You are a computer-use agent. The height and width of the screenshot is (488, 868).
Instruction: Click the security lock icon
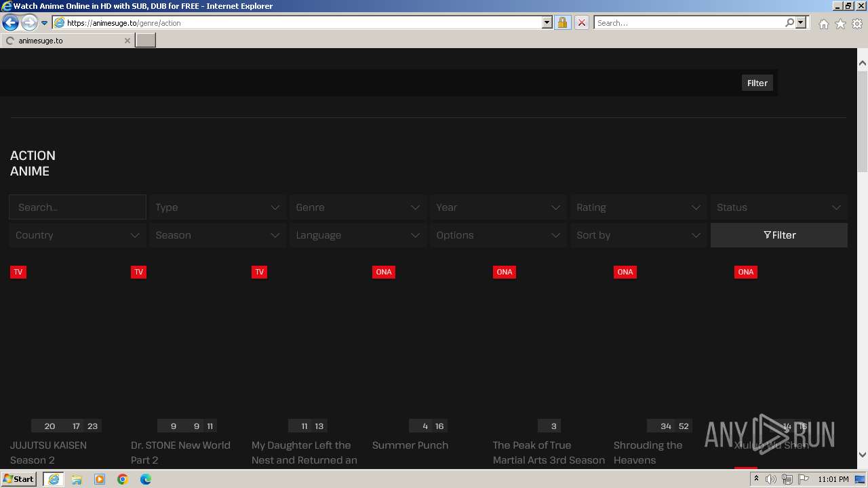(x=562, y=23)
